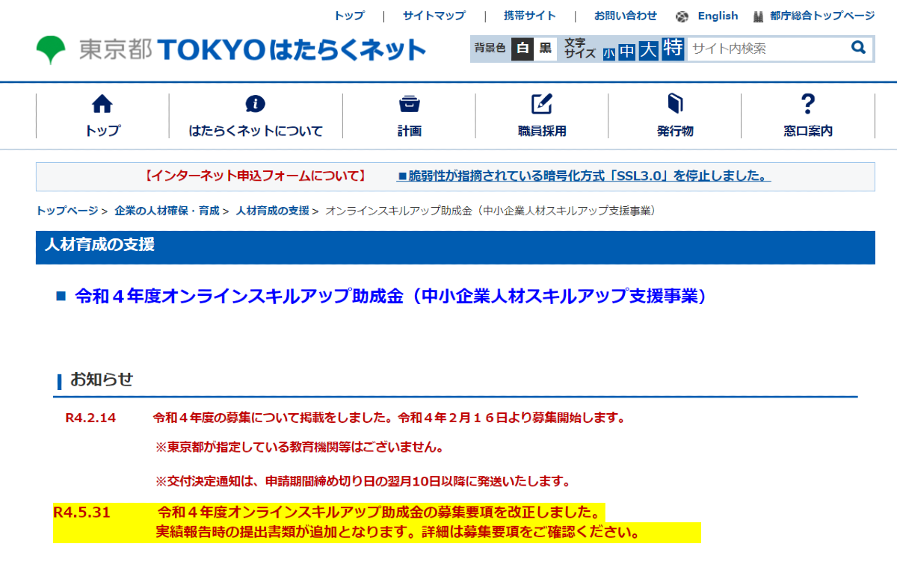Viewport: 897px width, 588px height.
Task: Click the magnifying glass search icon
Action: 858,48
